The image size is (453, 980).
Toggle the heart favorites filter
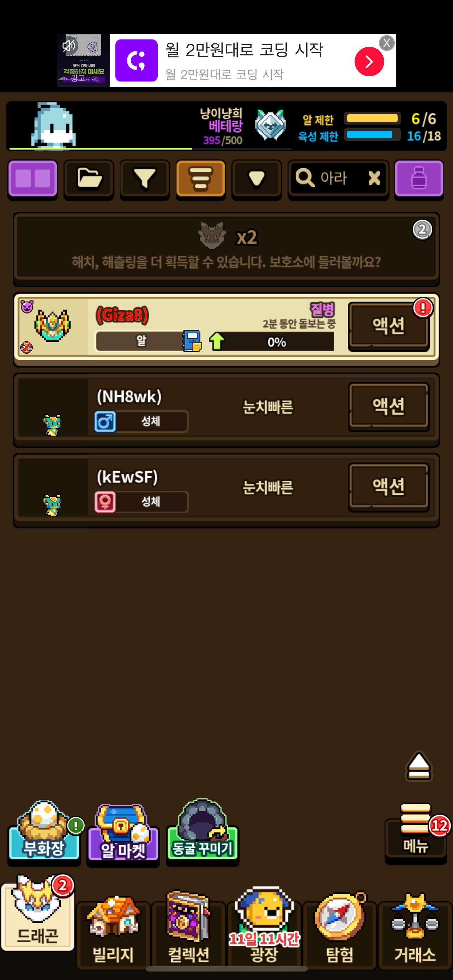tap(257, 179)
